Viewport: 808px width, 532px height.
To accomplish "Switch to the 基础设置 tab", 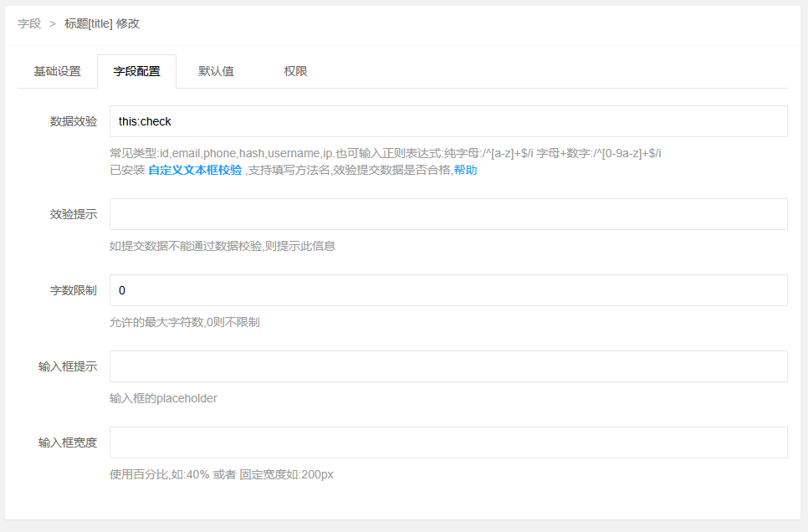I will coord(57,71).
